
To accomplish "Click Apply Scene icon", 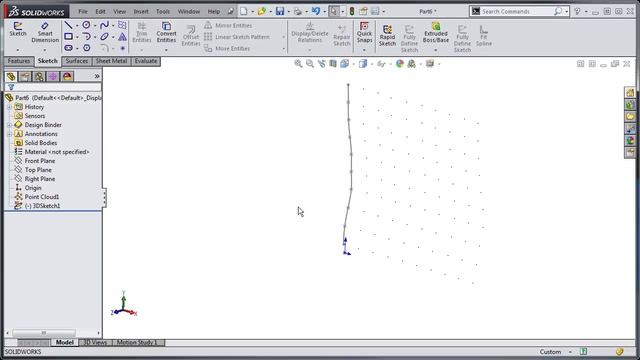I will pos(411,64).
